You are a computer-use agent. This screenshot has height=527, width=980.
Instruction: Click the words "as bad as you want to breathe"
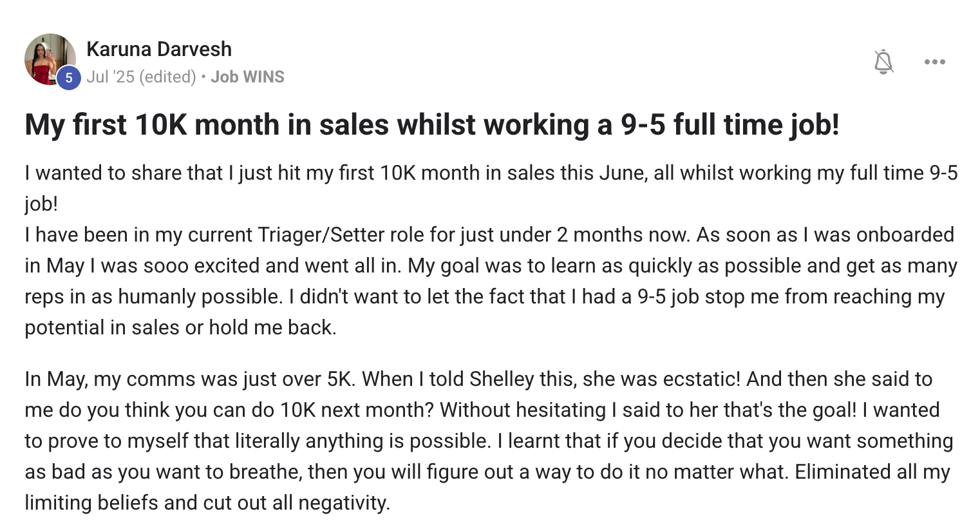tap(162, 472)
